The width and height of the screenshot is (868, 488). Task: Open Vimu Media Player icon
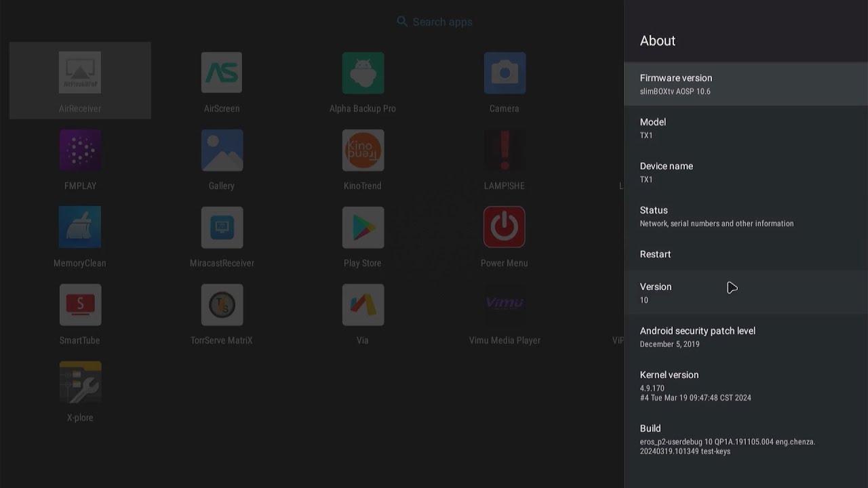coord(505,304)
